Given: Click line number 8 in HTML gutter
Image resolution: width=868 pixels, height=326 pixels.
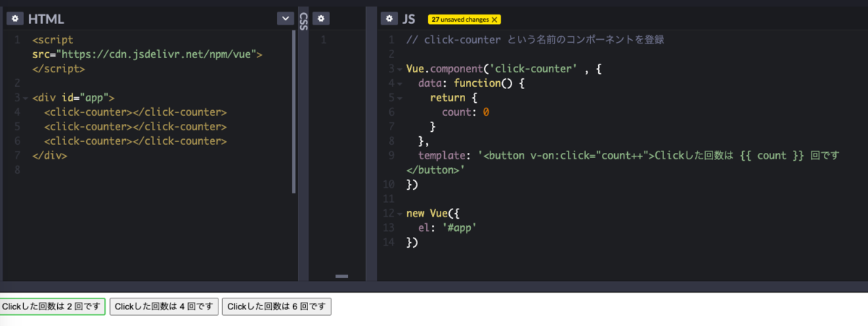Looking at the screenshot, I should [x=16, y=170].
